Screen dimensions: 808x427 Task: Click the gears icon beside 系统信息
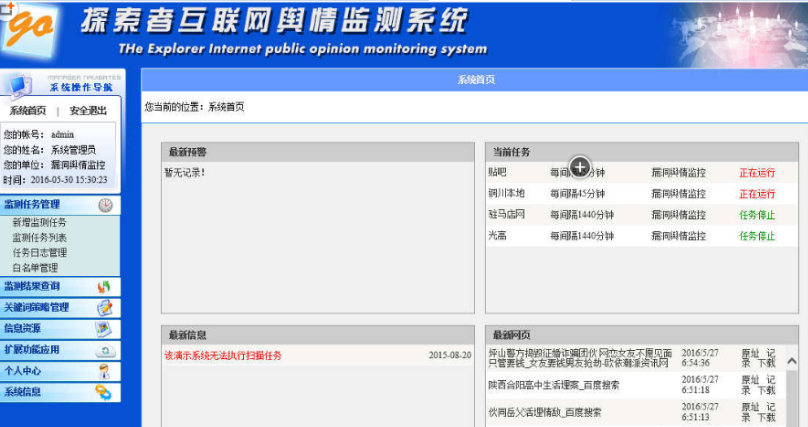click(104, 392)
